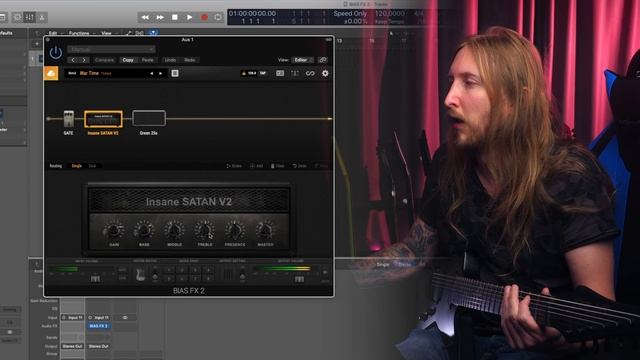Screen dimensions: 640x360
Task: Toggle the Cycle button in transport
Action: (x=218, y=17)
